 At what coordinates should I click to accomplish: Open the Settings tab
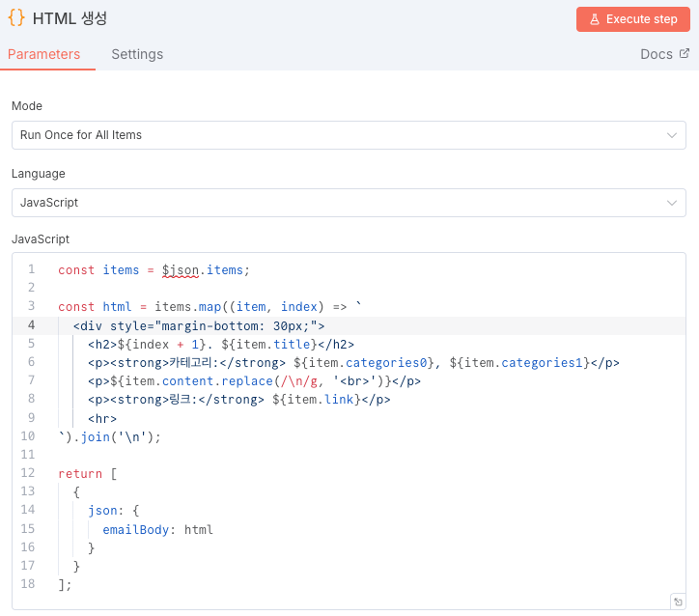(137, 54)
